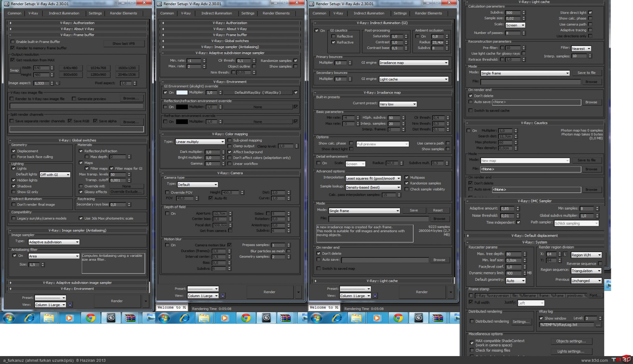Click Render in the left Render Setup window
The image size is (633, 364).
117,301
